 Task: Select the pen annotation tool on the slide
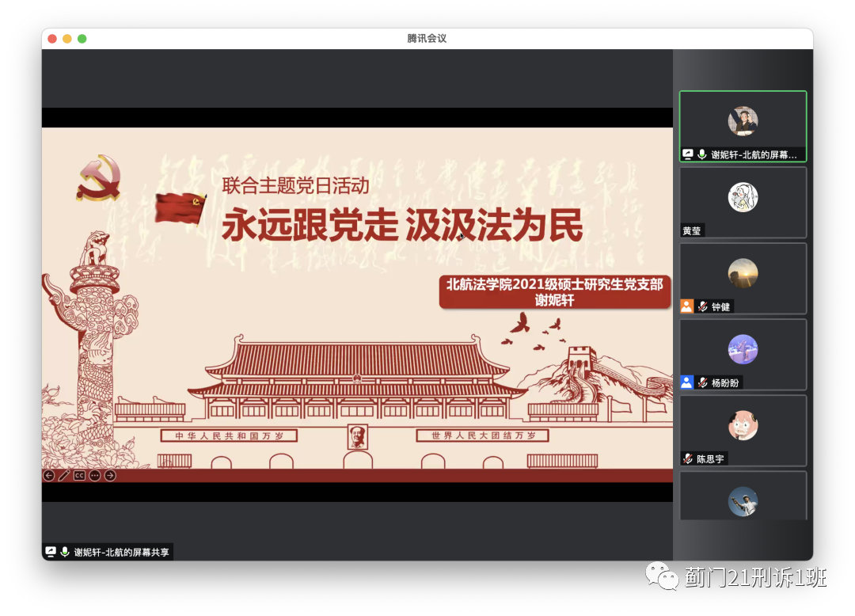pos(64,475)
